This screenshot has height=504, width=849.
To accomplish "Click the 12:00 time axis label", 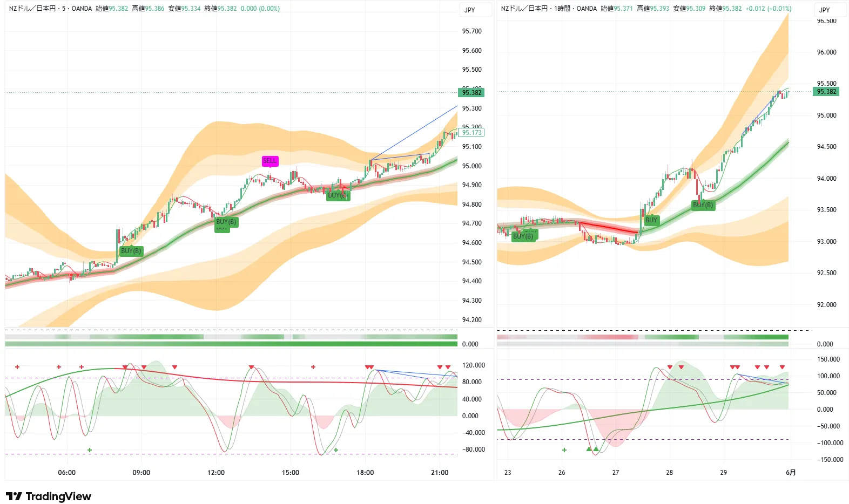I will point(216,473).
